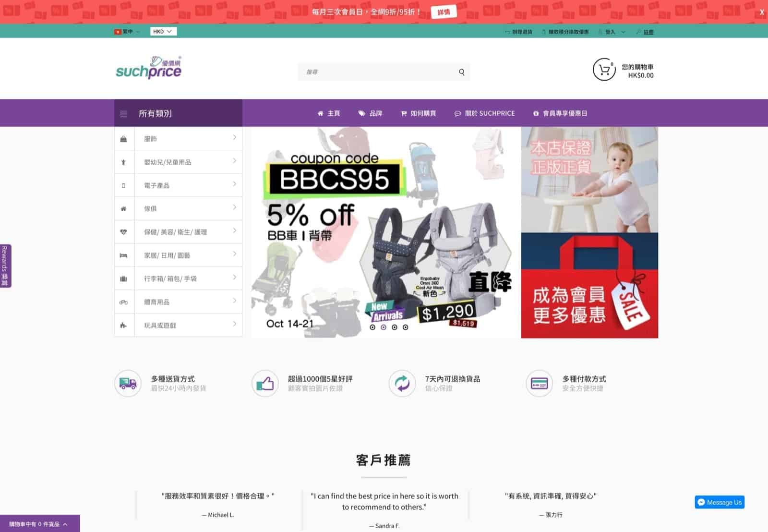Expand the 體育用品 chevron

[234, 301]
